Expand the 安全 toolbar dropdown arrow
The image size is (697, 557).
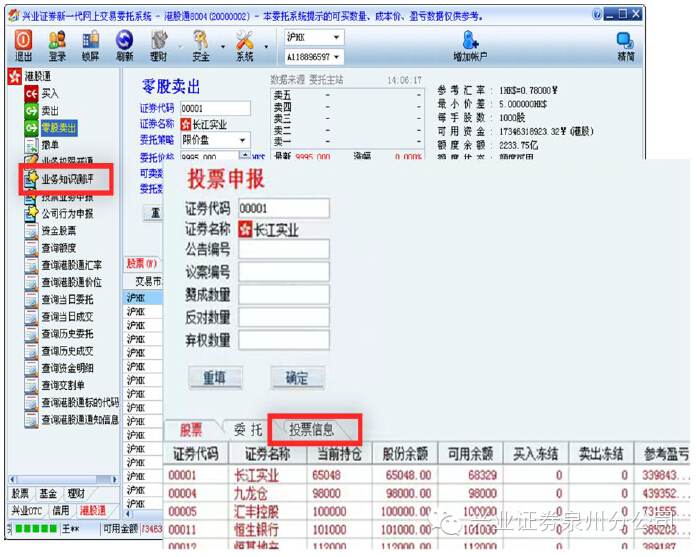(223, 47)
